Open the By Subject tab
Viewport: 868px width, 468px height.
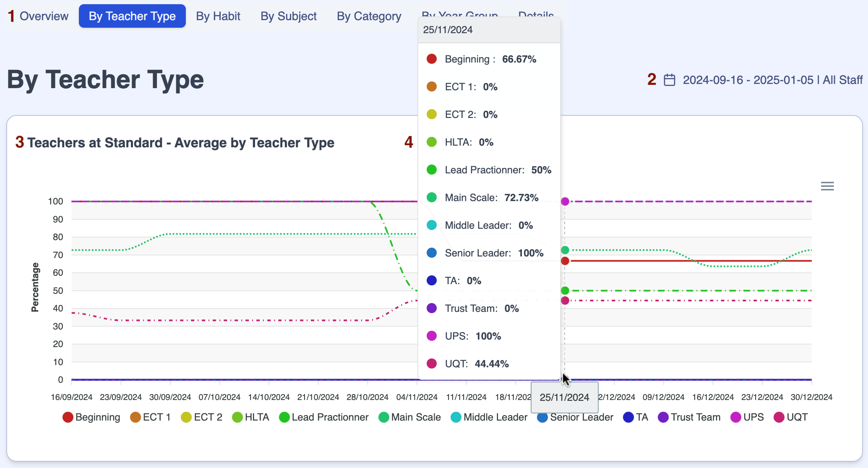pos(289,16)
